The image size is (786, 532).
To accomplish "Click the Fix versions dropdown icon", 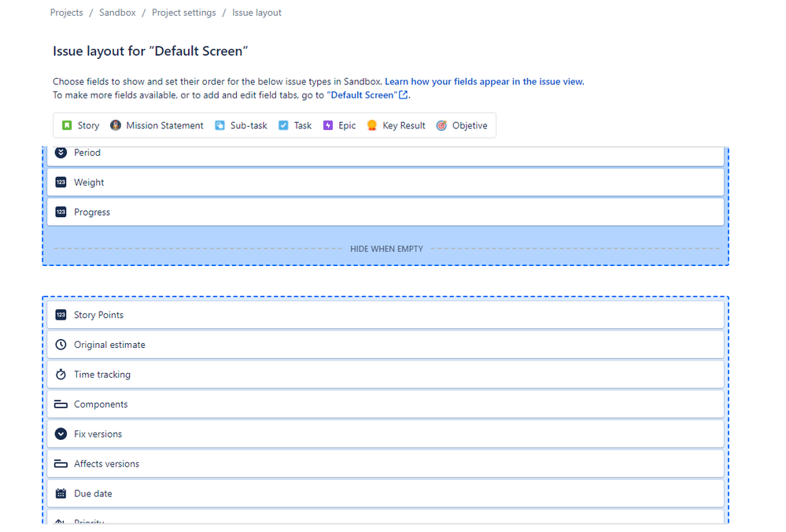I will [x=61, y=434].
